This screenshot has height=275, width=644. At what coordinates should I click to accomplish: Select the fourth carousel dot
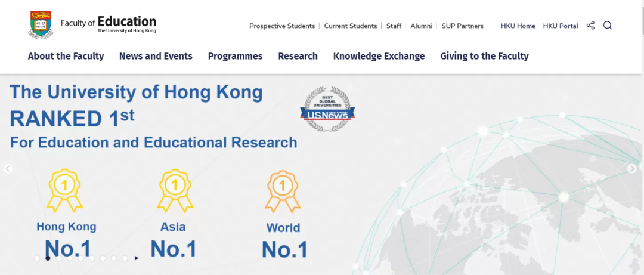pos(70,258)
